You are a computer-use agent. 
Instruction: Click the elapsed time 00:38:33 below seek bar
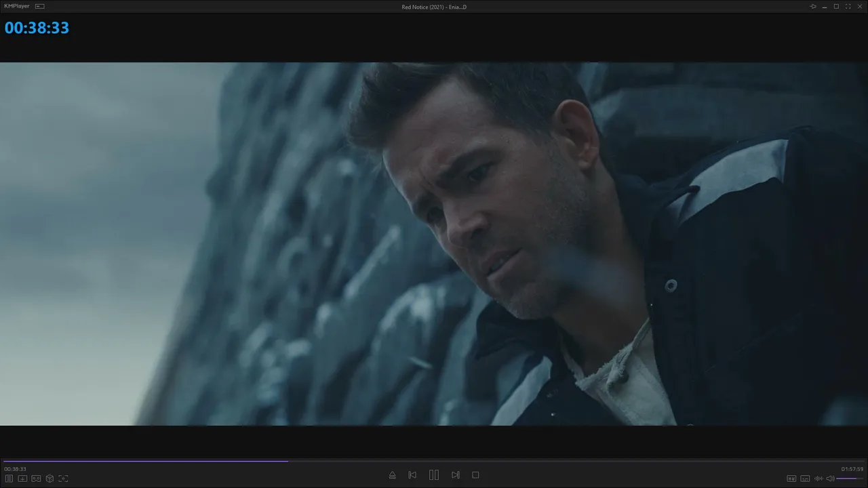tap(15, 469)
